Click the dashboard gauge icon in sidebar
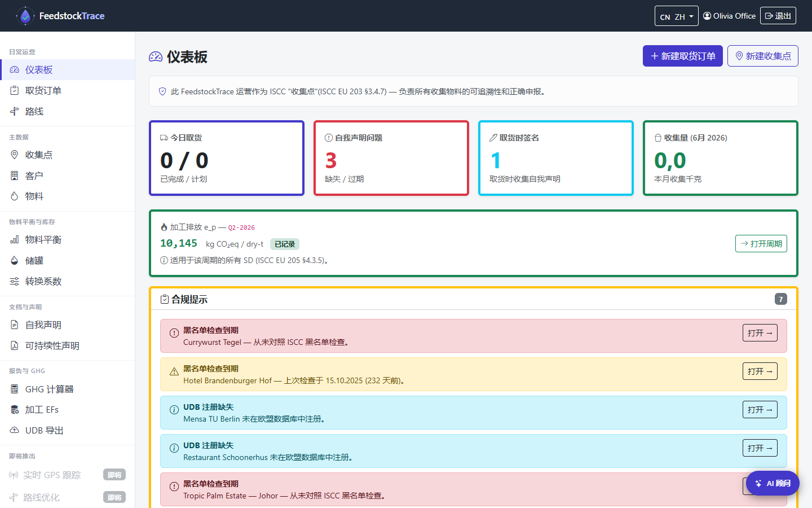This screenshot has width=812, height=508. coord(15,70)
